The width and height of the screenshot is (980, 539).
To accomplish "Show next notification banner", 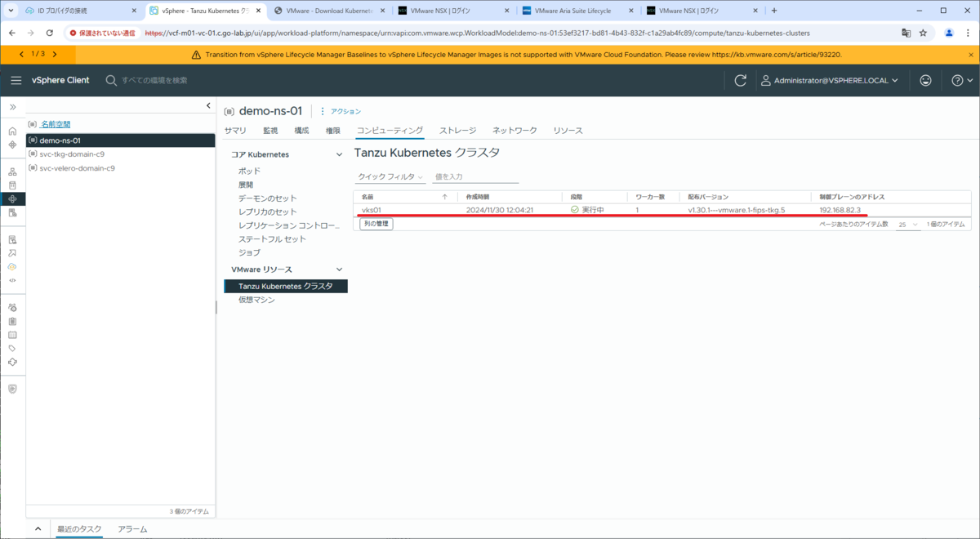I will pos(55,54).
